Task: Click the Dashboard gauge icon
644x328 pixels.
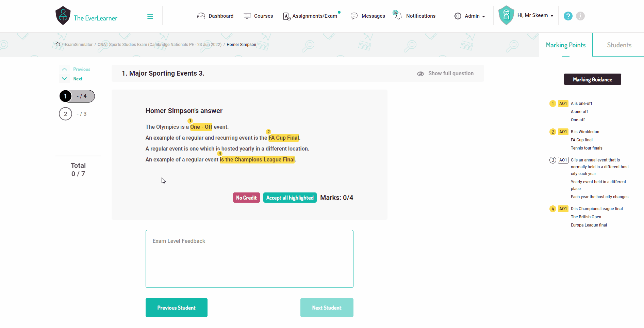Action: [201, 16]
